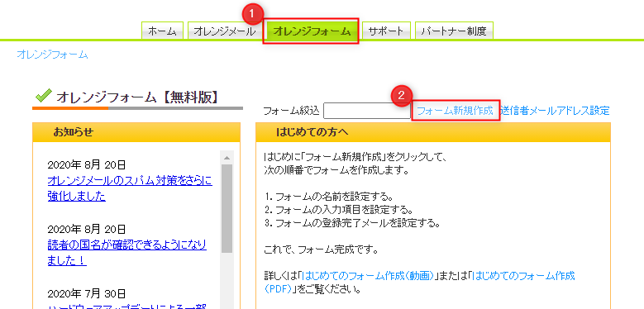This screenshot has height=309, width=644.
Task: Go to the パートナー制度 tab
Action: coord(454,31)
